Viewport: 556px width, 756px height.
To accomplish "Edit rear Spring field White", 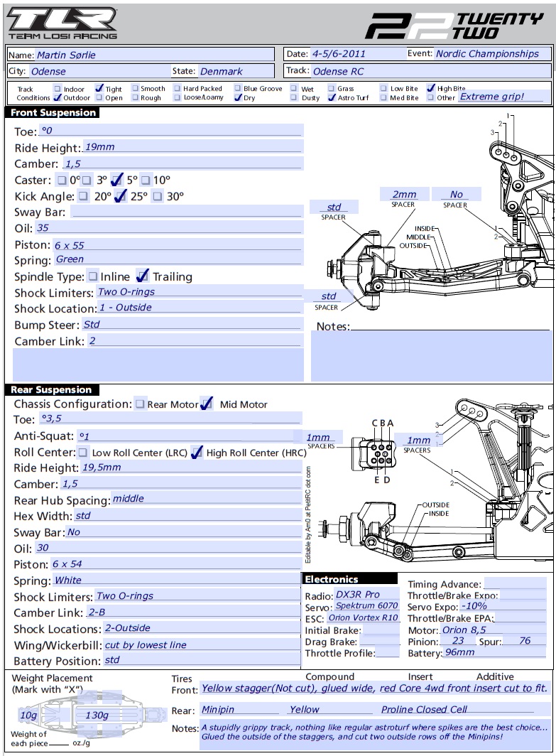I will pos(176,580).
